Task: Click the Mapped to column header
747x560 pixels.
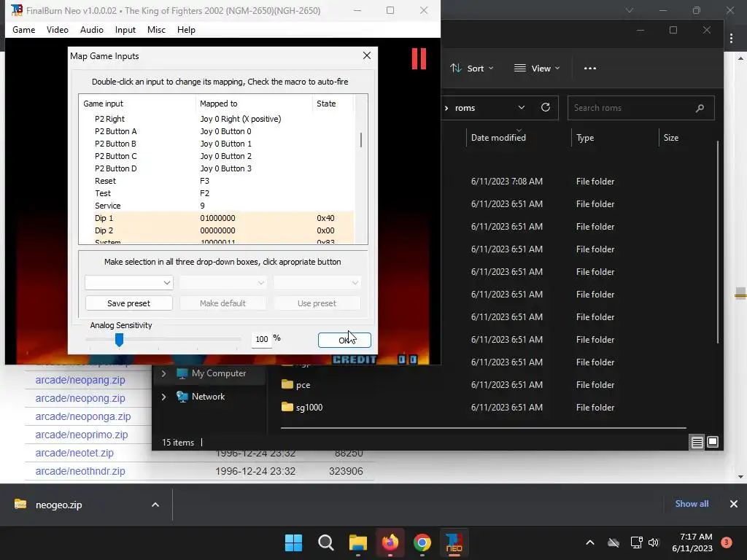Action: point(254,104)
